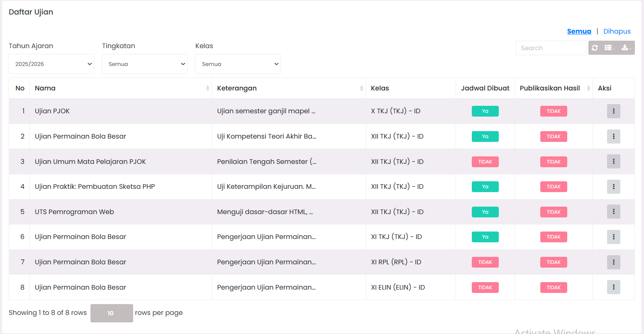The image size is (644, 334).
Task: Open the Kelas filter dropdown
Action: click(238, 64)
